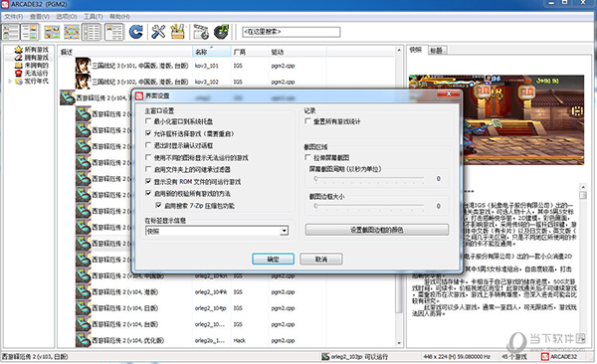This screenshot has height=364, width=597.
Task: Adjust the 截图边框大小 slider handle
Action: (315, 206)
